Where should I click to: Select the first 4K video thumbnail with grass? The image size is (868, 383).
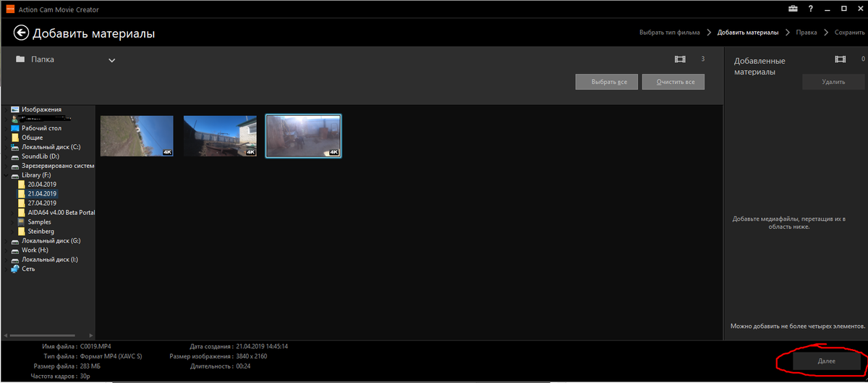click(x=137, y=136)
